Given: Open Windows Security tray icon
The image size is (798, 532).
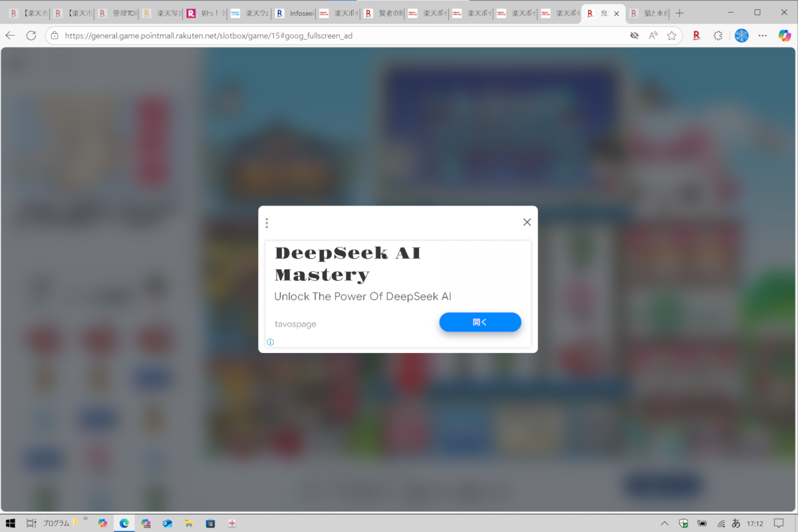Looking at the screenshot, I should click(x=683, y=523).
